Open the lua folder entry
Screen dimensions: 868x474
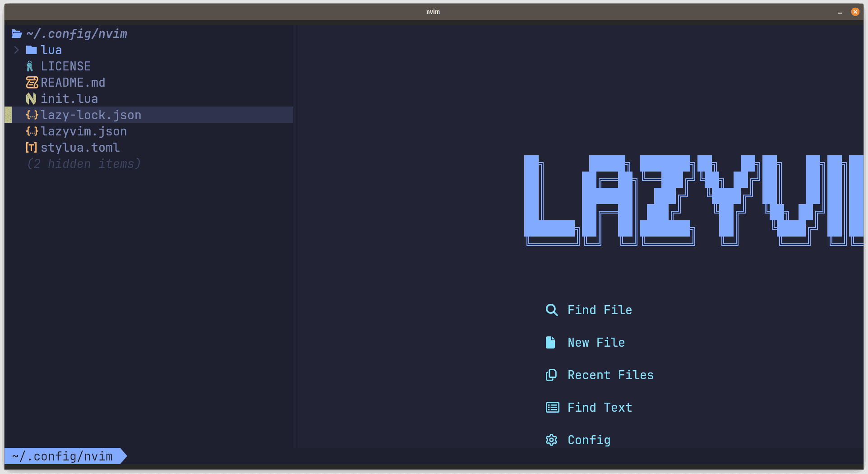point(51,50)
